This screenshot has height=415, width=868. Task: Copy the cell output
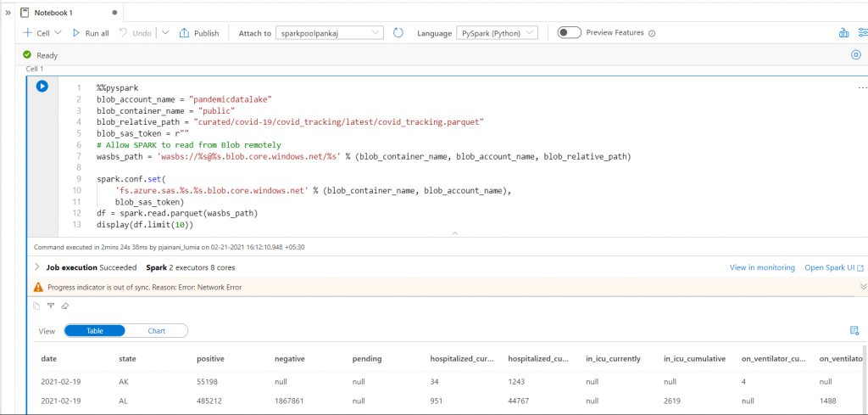coord(36,306)
